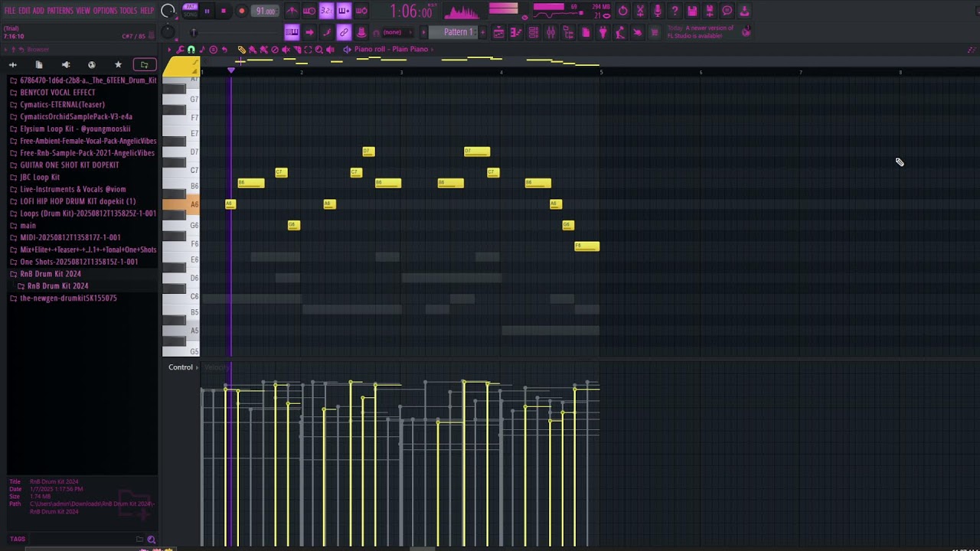Select the piano roll paint brush tool
The width and height of the screenshot is (980, 551).
click(x=253, y=50)
